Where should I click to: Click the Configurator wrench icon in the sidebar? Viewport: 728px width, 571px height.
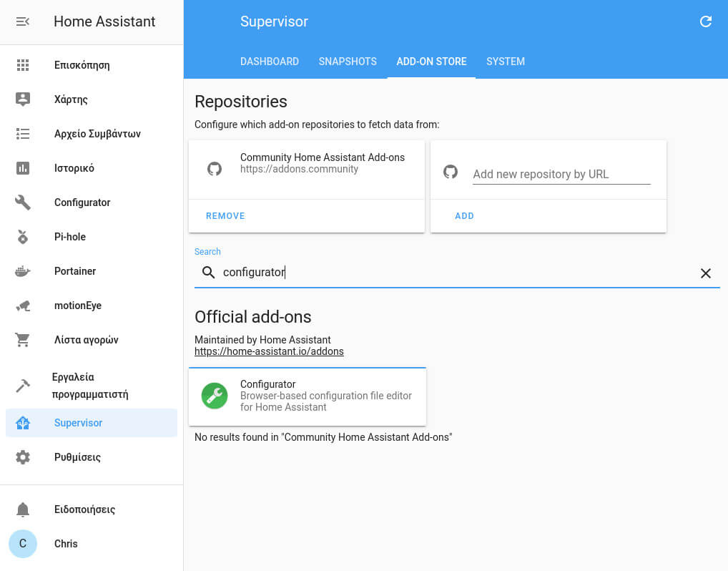click(23, 202)
